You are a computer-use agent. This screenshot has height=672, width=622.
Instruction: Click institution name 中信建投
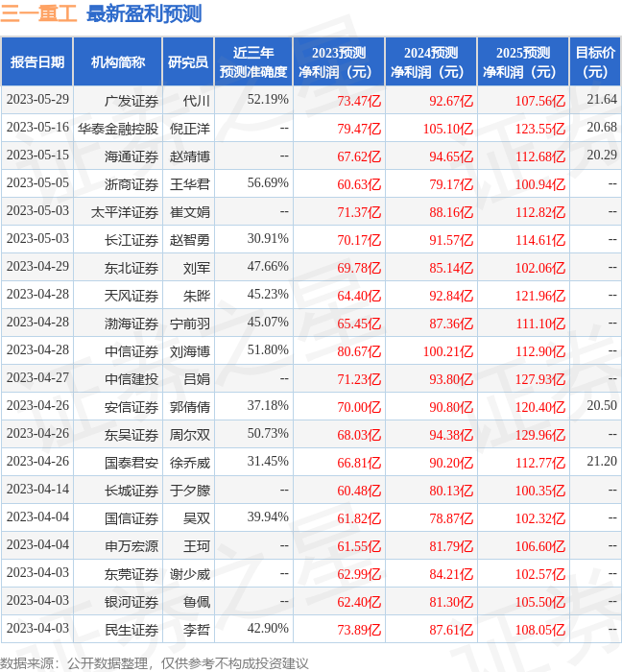[x=132, y=379]
